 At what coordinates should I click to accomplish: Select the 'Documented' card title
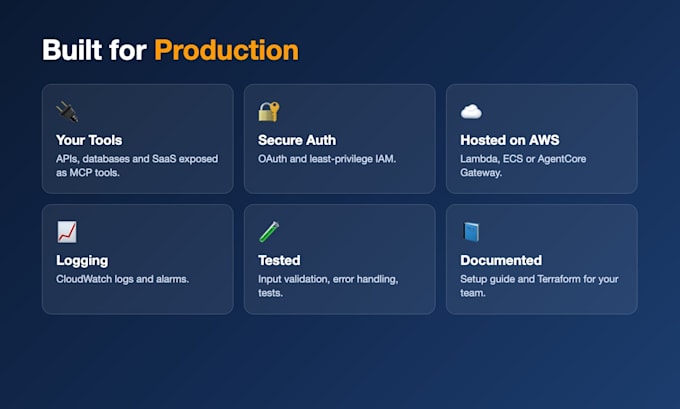pos(501,260)
